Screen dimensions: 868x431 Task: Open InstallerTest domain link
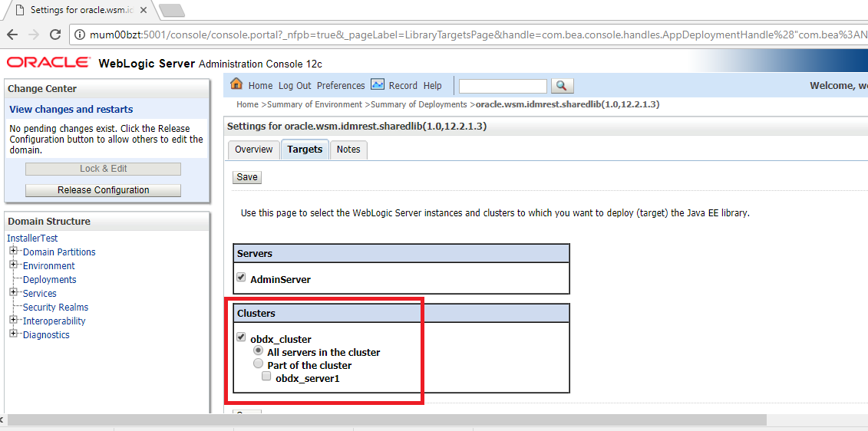[32, 239]
